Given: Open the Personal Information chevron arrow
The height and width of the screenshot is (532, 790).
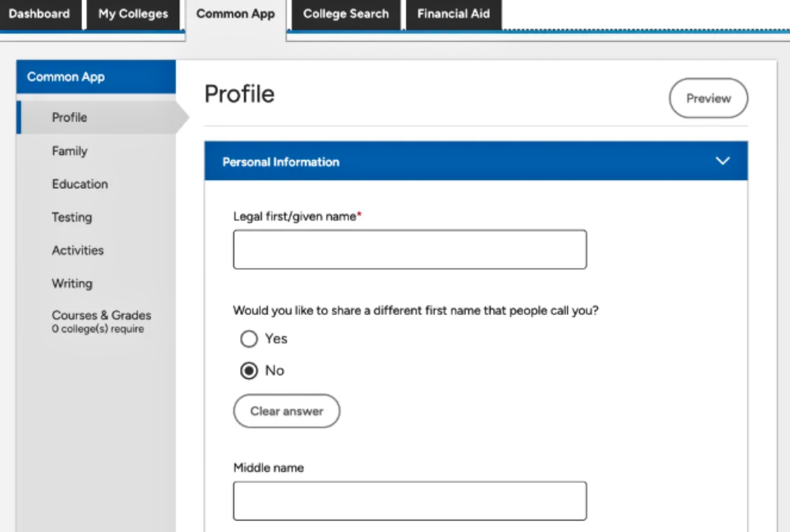Looking at the screenshot, I should tap(722, 161).
